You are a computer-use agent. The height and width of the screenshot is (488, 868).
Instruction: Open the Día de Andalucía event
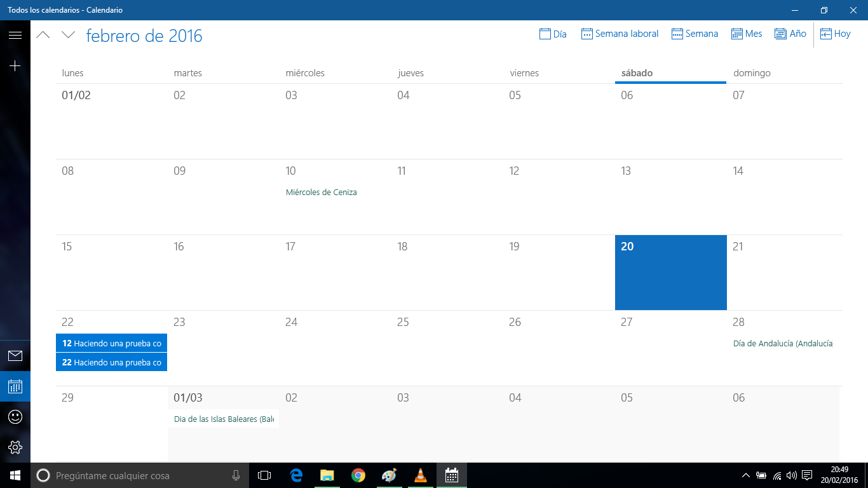782,344
